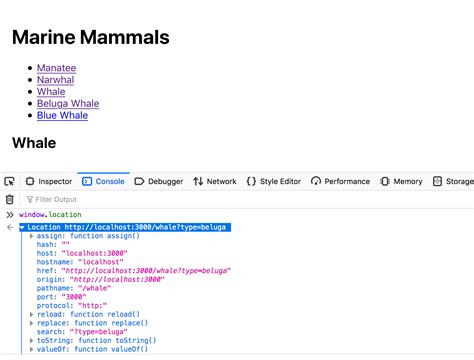Image resolution: width=474 pixels, height=360 pixels.
Task: Follow the Blue Whale link
Action: pos(62,115)
